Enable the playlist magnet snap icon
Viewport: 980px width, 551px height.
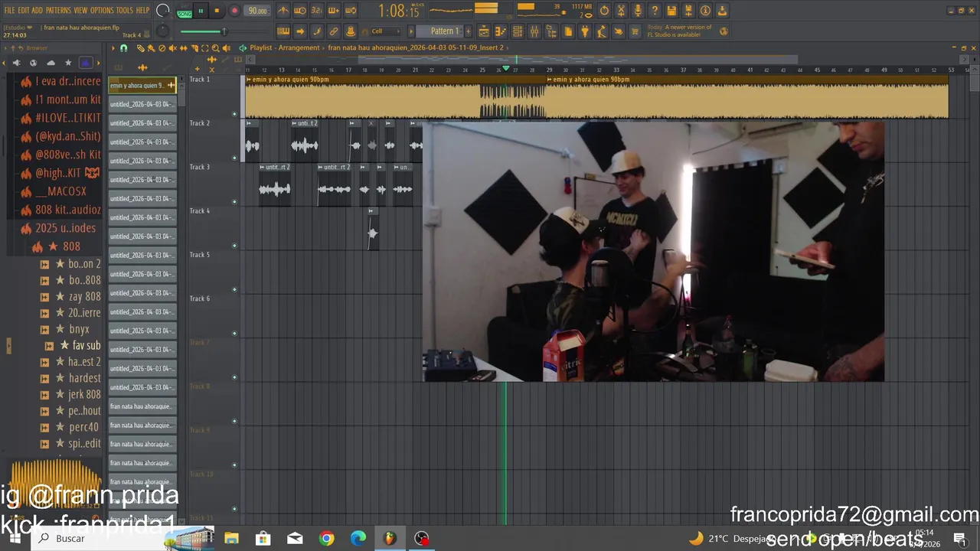point(124,47)
